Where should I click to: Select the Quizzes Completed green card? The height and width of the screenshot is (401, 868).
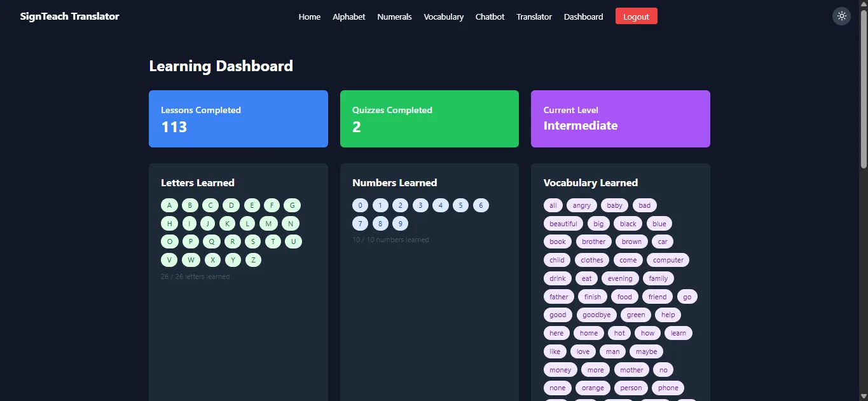point(429,119)
